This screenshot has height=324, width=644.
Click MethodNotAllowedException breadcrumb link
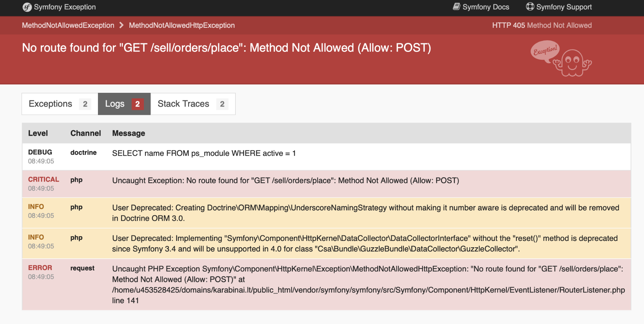(x=68, y=25)
